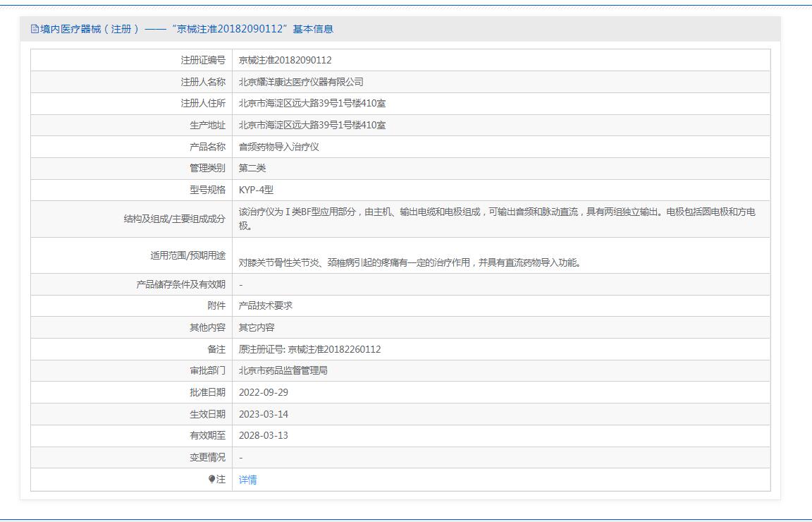Select expiry date 2028-03-13

coord(263,435)
